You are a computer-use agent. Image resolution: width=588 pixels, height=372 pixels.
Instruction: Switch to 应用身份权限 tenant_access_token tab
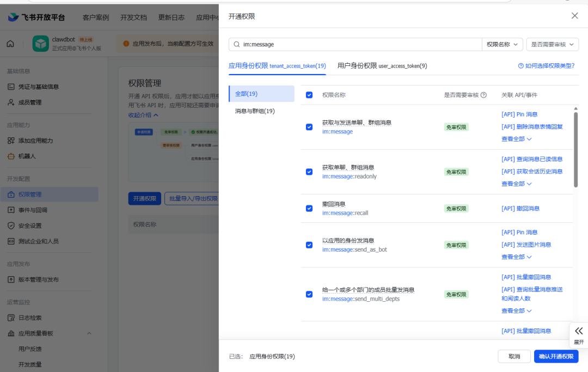(x=277, y=66)
